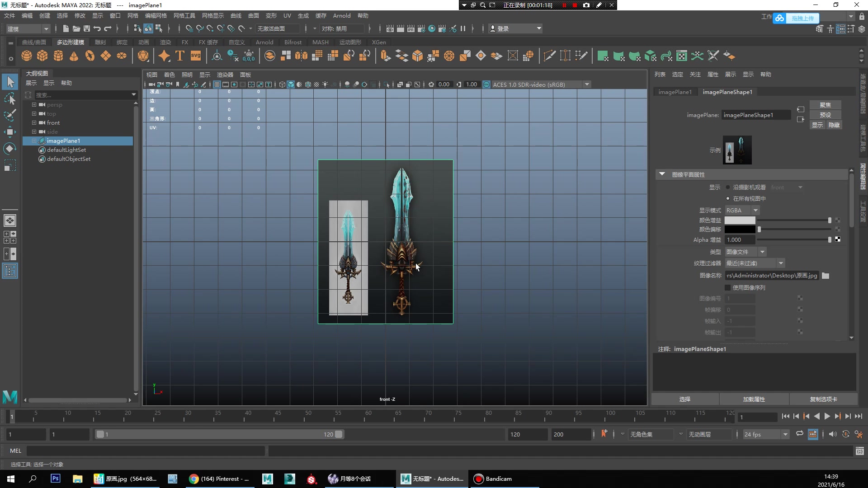Screen dimensions: 868x488
Task: Open the texture filter dropdown
Action: pyautogui.click(x=755, y=263)
